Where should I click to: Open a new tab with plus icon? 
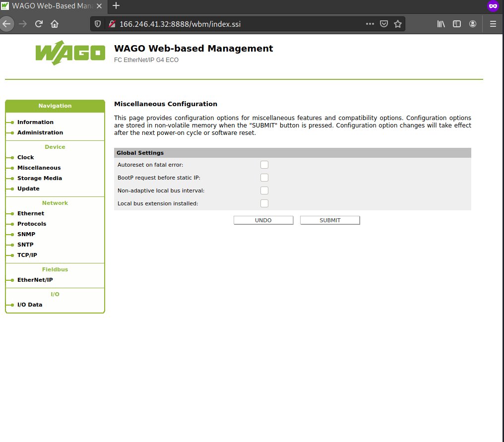(116, 6)
